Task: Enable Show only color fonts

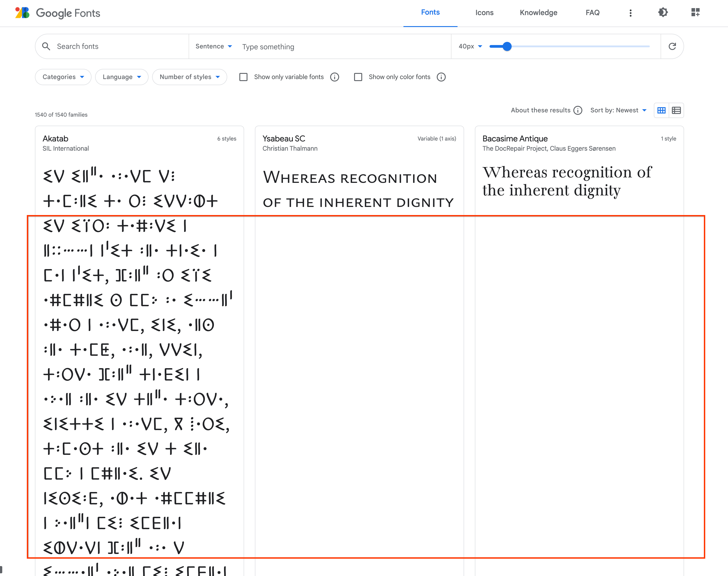Action: [x=358, y=77]
